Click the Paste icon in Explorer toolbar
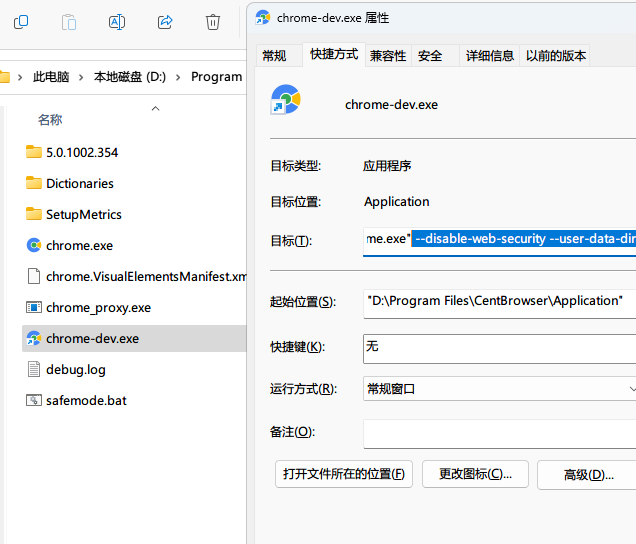The image size is (636, 544). coord(69,22)
